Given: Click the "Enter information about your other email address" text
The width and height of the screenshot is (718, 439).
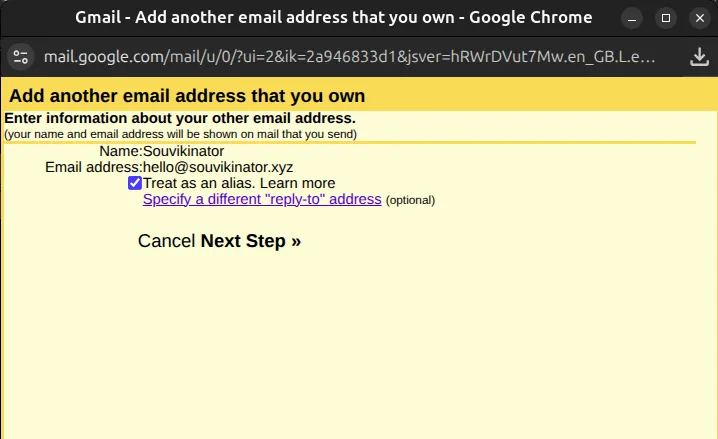Looking at the screenshot, I should 180,118.
